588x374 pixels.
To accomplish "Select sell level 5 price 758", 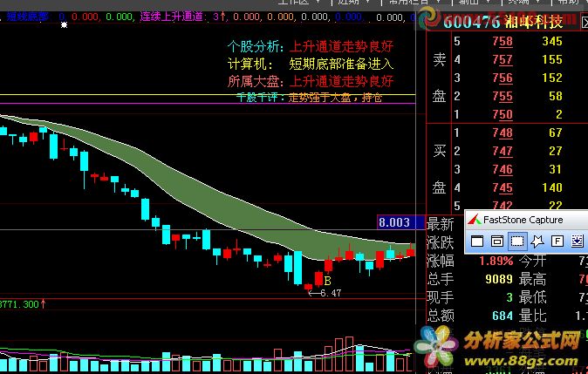I will [x=503, y=41].
